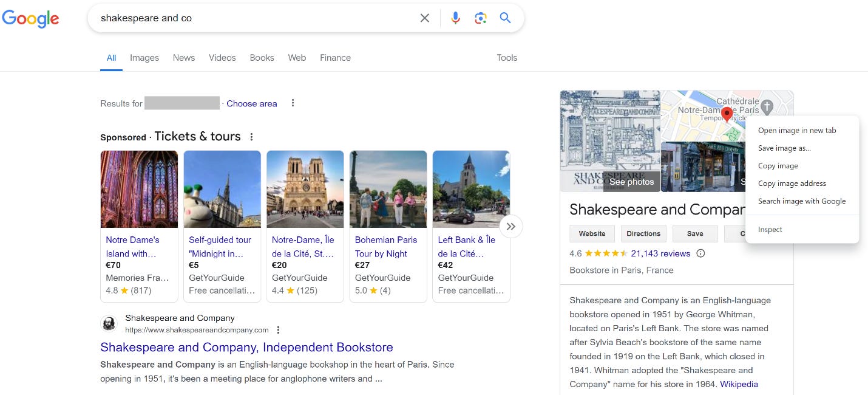
Task: Open the Wikipedia link
Action: 739,384
